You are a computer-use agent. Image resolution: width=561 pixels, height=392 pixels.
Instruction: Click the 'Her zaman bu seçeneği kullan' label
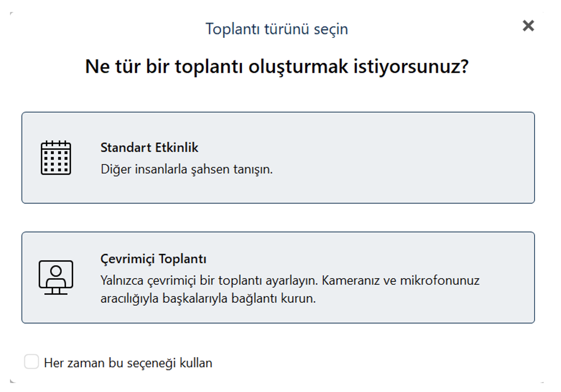point(128,363)
